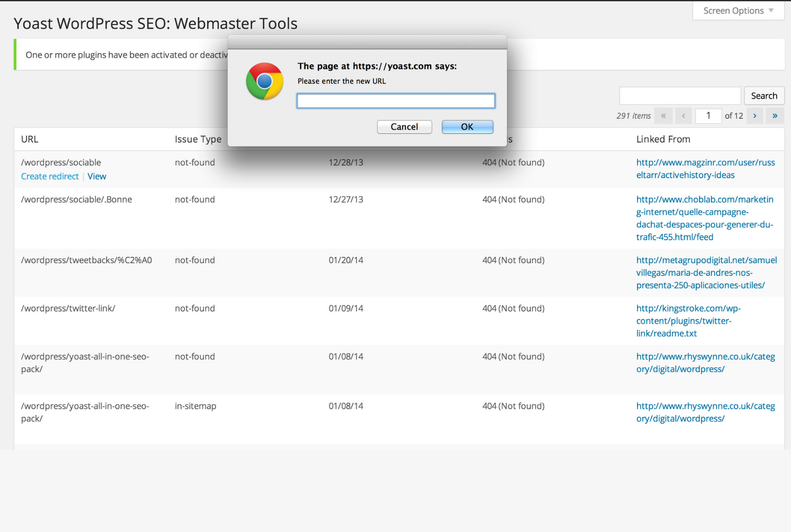Image resolution: width=791 pixels, height=532 pixels.
Task: Click the previous page arrow
Action: coord(684,116)
